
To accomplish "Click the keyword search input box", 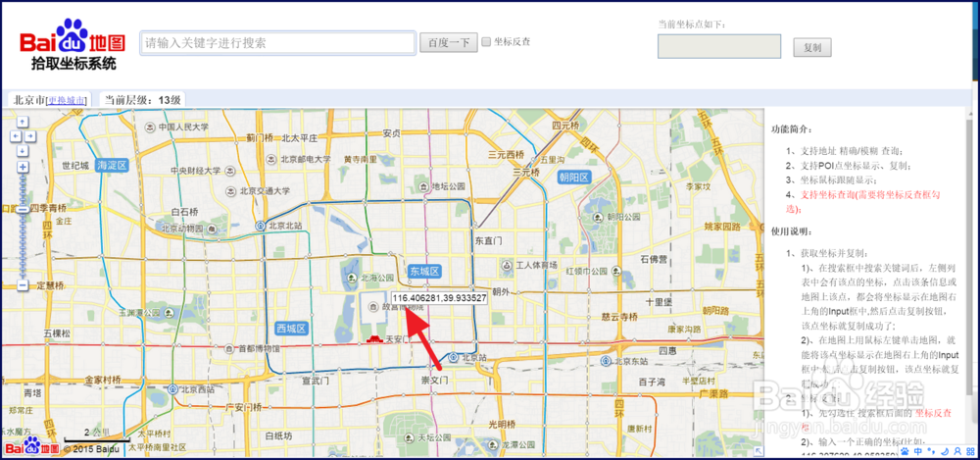I will [278, 43].
